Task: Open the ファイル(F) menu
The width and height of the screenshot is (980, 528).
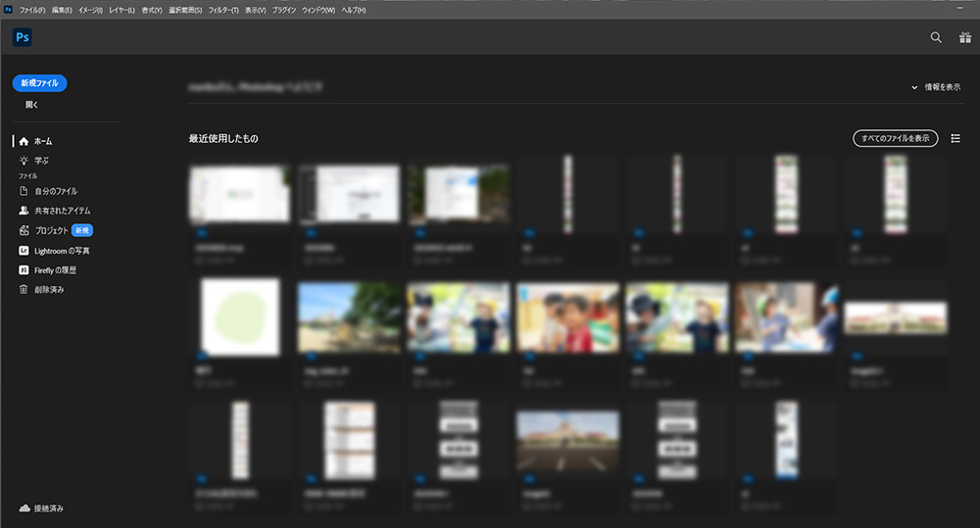Action: click(32, 10)
